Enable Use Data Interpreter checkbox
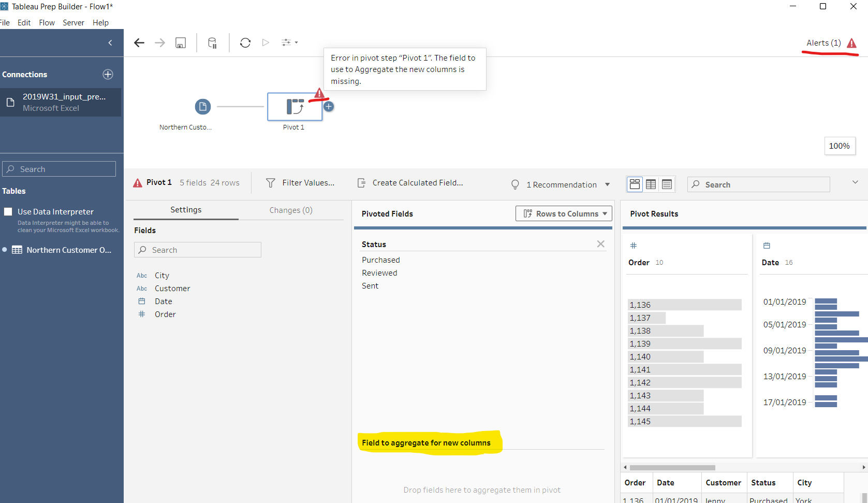Viewport: 868px width, 503px height. [8, 211]
